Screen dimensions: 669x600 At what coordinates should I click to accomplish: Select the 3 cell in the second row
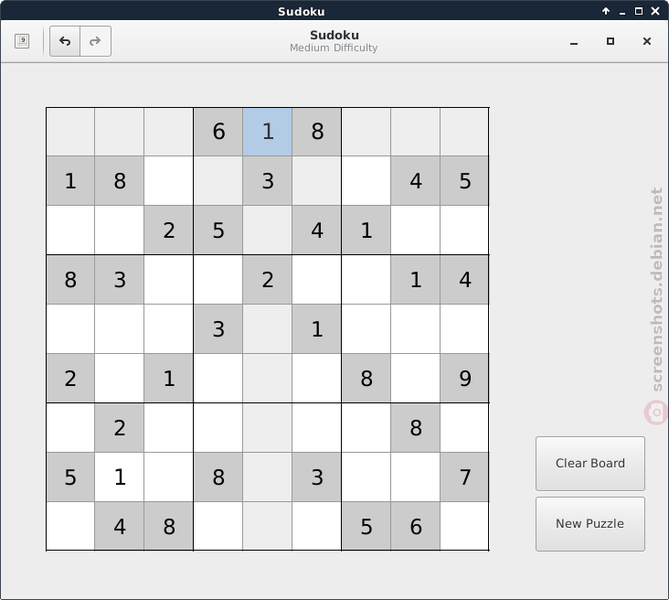click(268, 181)
